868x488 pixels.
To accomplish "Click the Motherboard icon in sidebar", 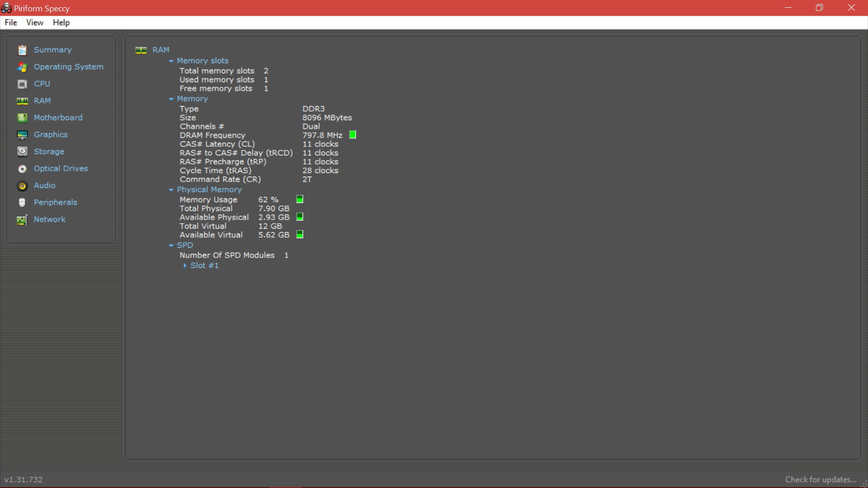I will click(x=22, y=118).
